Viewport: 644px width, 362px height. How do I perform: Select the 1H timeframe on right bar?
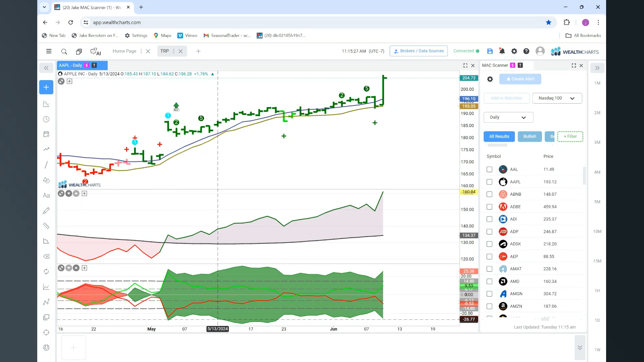click(597, 291)
